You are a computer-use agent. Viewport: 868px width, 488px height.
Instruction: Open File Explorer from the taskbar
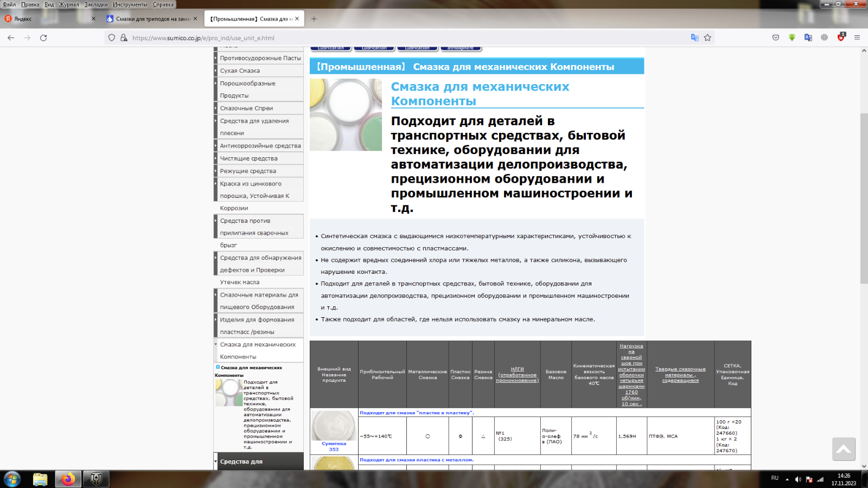(40, 479)
